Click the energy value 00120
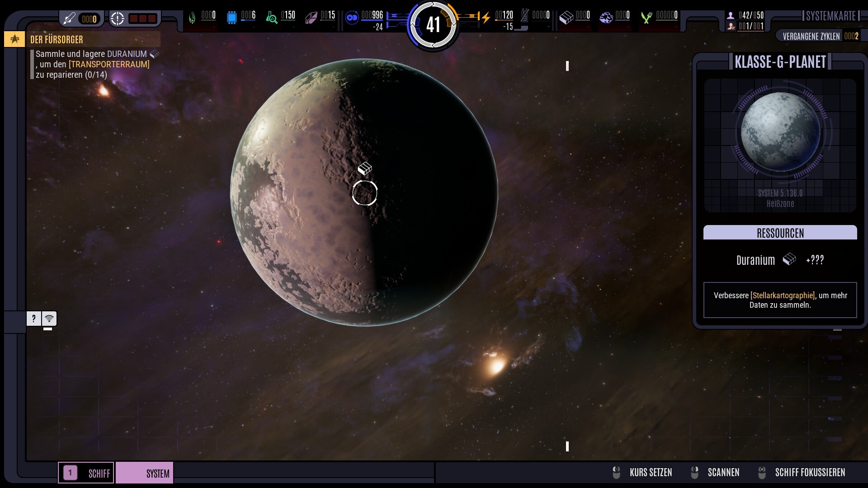 tap(504, 15)
